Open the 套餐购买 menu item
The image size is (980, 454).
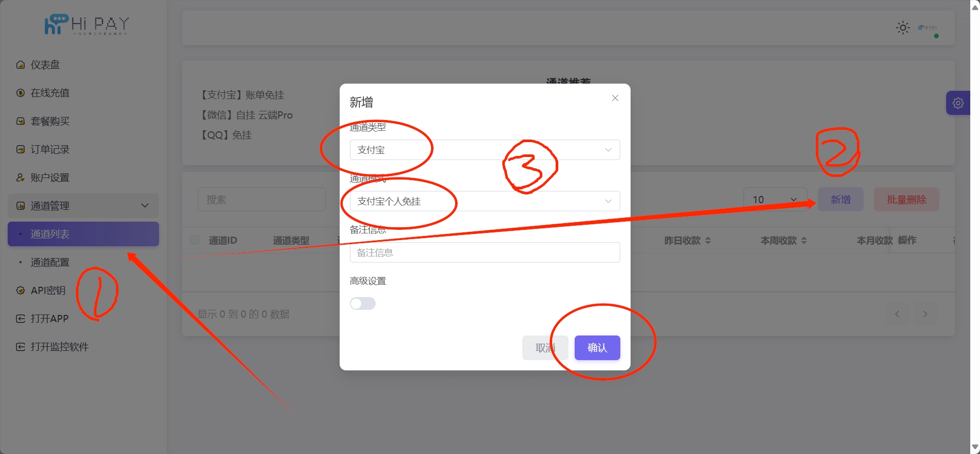[83, 121]
